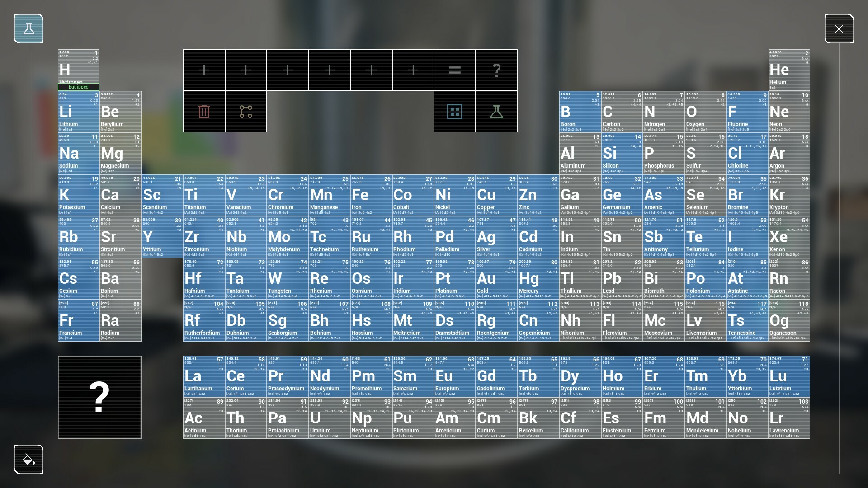
Task: Select Lanthanum in the lanthanide row
Action: click(x=203, y=375)
